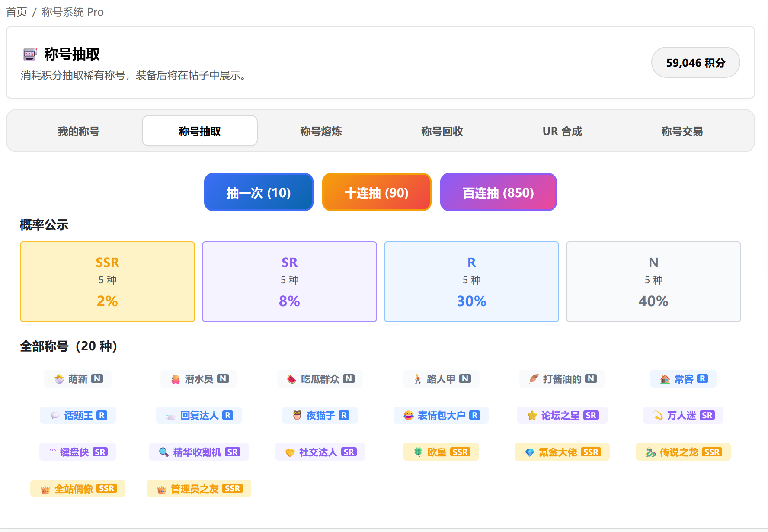Click the handshake icon of 社交达人

tap(290, 452)
